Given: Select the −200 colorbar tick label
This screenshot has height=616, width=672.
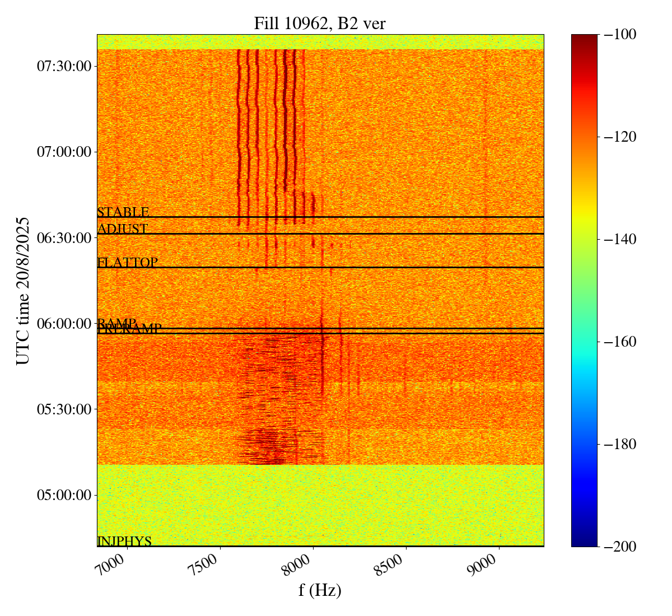Looking at the screenshot, I should pyautogui.click(x=618, y=547).
